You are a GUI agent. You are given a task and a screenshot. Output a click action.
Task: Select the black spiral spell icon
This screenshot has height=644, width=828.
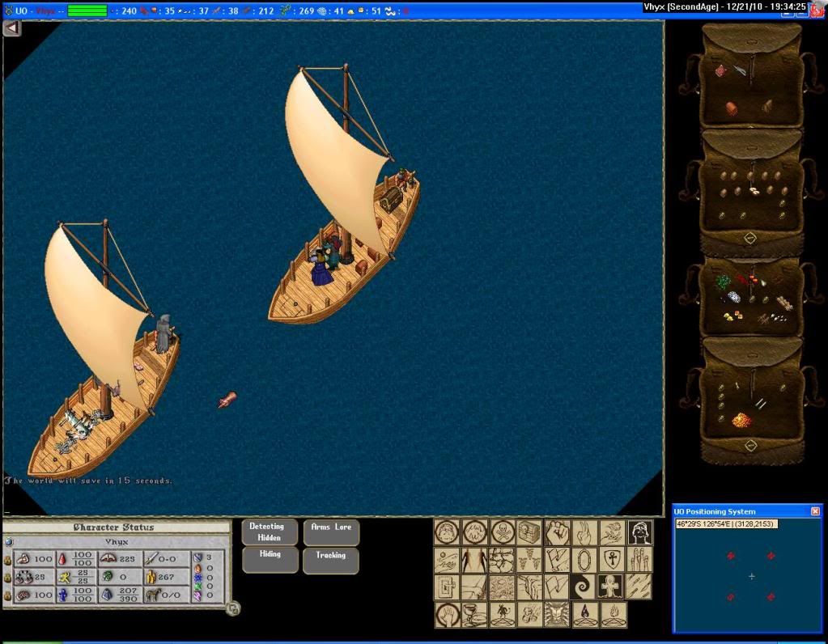(x=584, y=587)
